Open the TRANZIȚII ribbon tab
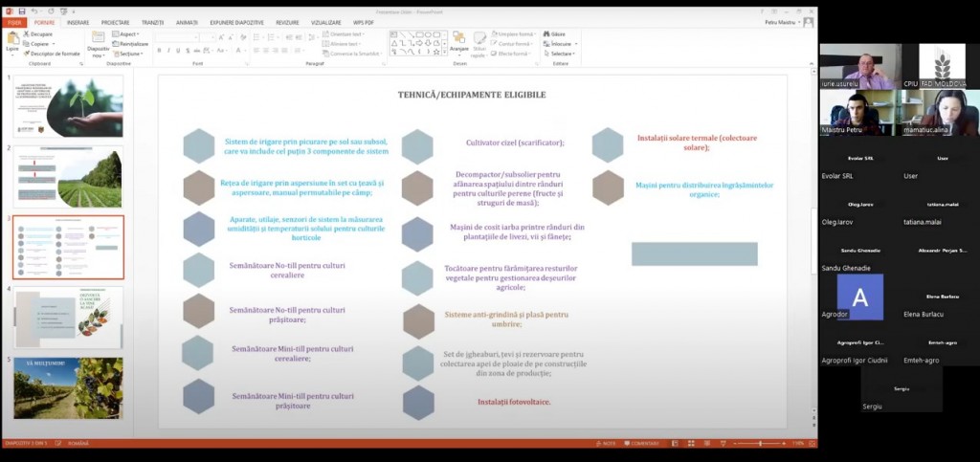Screen dimensions: 980x462 152,21
